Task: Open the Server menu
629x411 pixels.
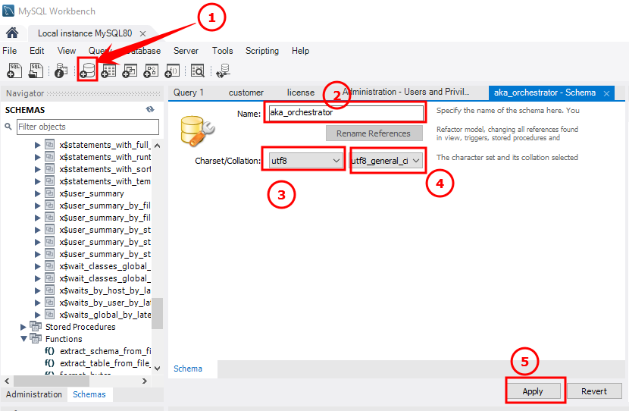Action: click(186, 51)
